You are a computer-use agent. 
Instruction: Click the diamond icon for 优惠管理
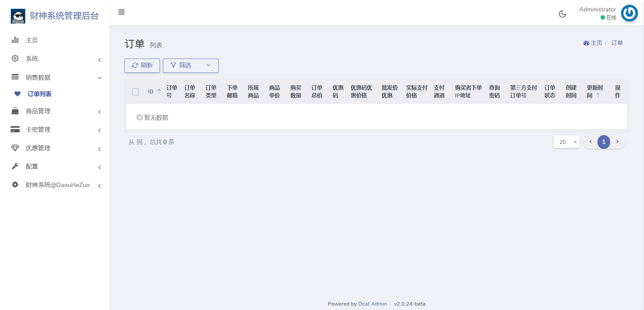[x=15, y=148]
